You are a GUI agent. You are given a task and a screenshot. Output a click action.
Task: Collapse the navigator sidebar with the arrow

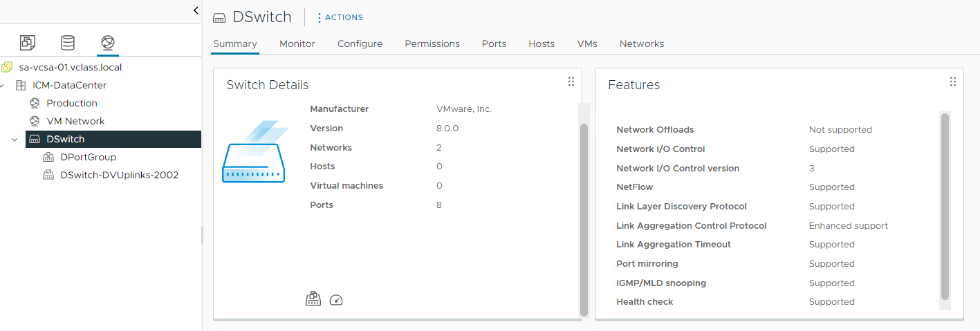coord(196,10)
